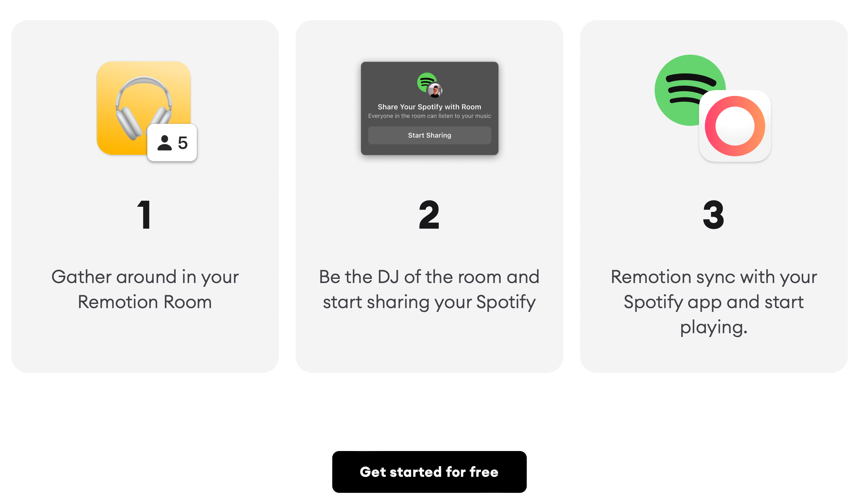Click the large step number 1
Viewport: 859px width, 504px height.
pyautogui.click(x=144, y=215)
